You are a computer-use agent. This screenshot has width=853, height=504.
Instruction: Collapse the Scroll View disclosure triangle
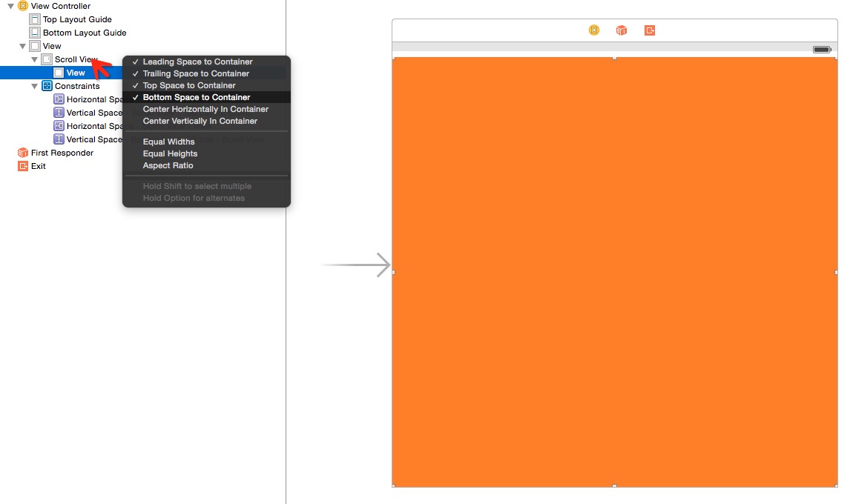pyautogui.click(x=34, y=59)
